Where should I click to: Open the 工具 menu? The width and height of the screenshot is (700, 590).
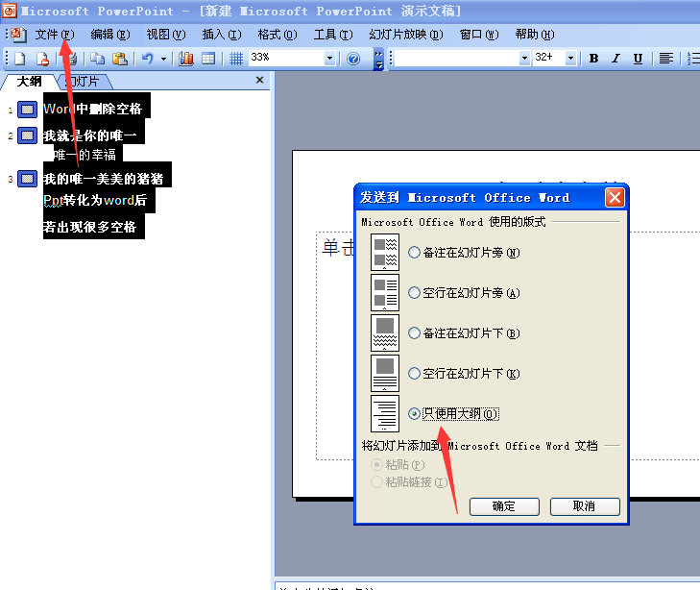click(x=333, y=35)
